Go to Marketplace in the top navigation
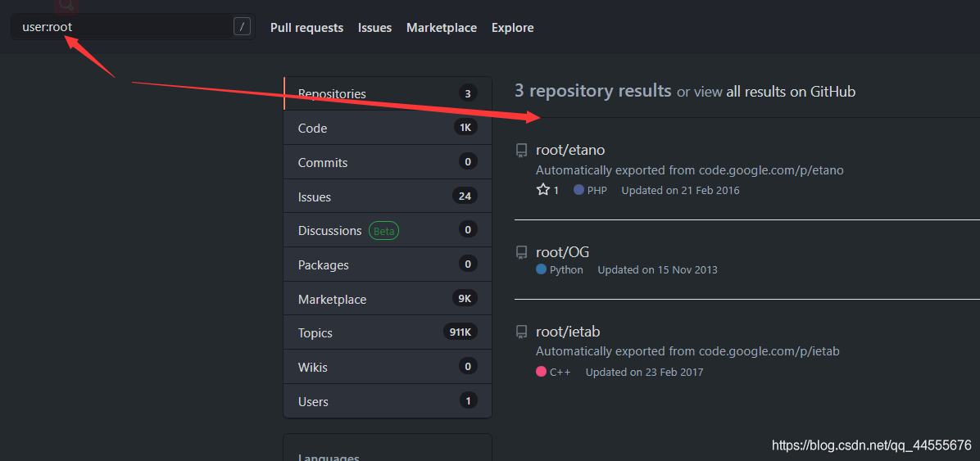The height and width of the screenshot is (461, 980). tap(442, 28)
